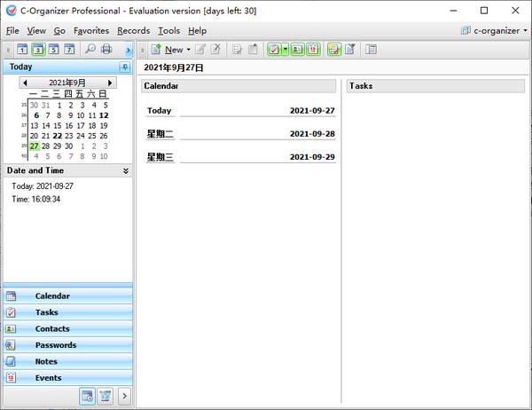This screenshot has width=532, height=410.
Task: Select September 12 in mini calendar
Action: click(x=104, y=115)
